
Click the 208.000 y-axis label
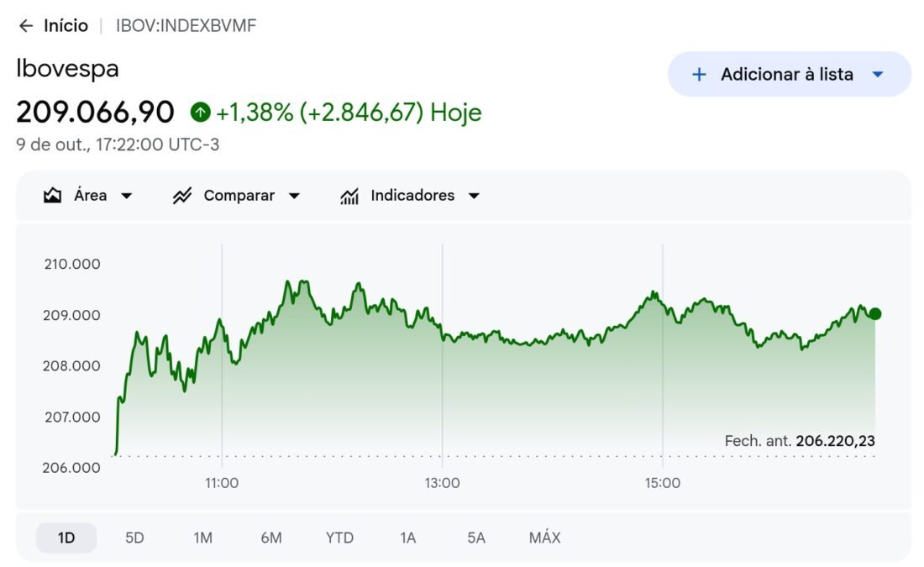pos(71,365)
